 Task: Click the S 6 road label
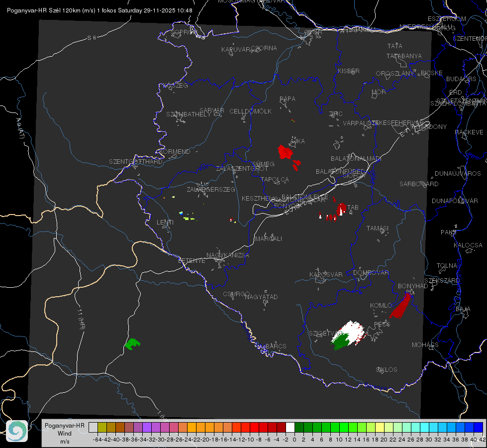92,38
